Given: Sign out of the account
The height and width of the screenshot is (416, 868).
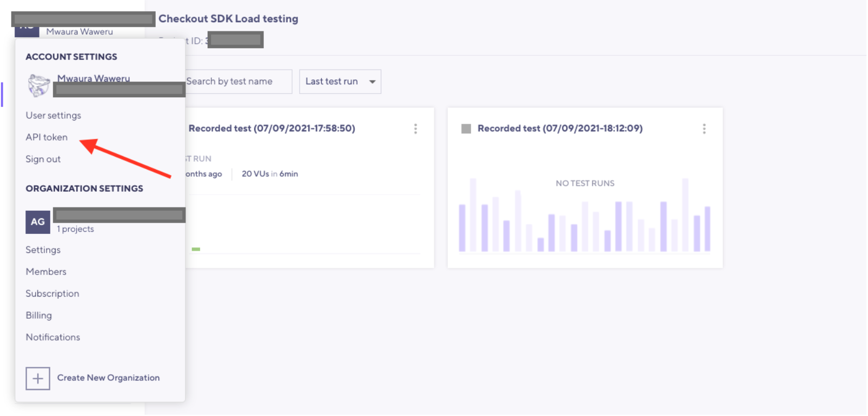Looking at the screenshot, I should [43, 159].
